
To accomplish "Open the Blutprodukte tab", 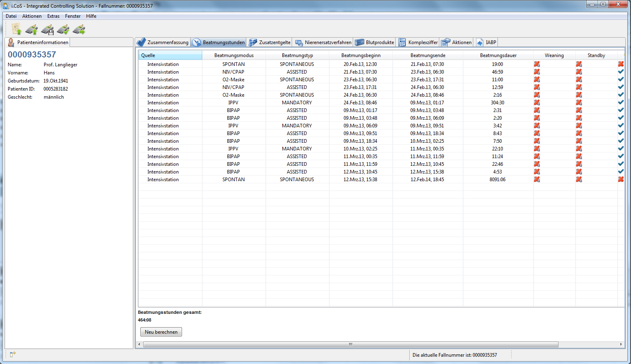I will click(375, 42).
